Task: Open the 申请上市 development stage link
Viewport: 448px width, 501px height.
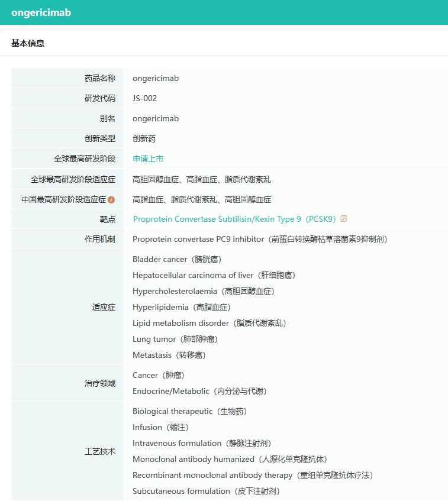Action: tap(148, 159)
